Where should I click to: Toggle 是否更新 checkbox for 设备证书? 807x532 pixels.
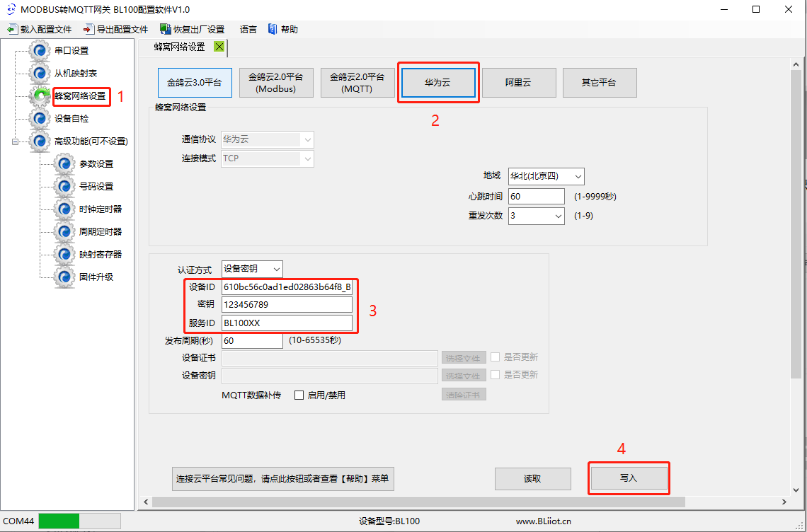[495, 357]
